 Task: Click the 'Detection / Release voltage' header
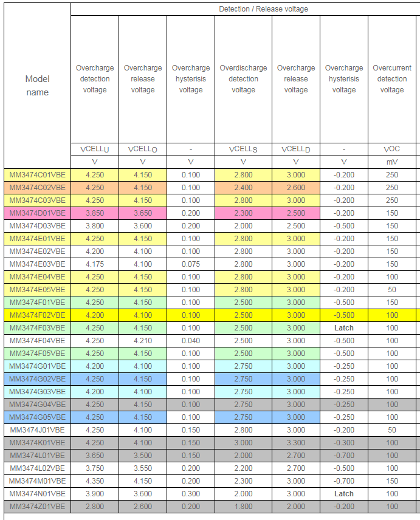263,9
